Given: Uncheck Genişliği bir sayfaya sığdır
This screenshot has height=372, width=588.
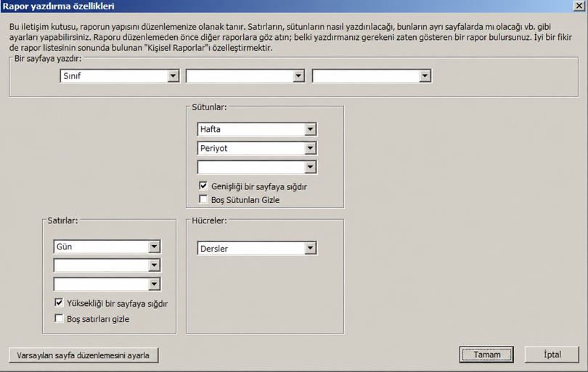Looking at the screenshot, I should [x=203, y=186].
